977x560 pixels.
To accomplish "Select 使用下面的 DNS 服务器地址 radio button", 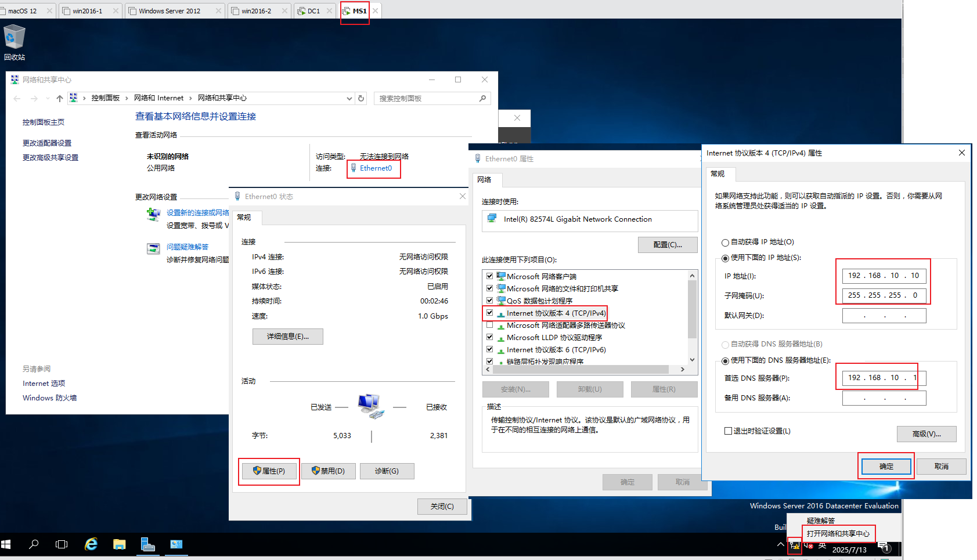I will click(x=725, y=361).
